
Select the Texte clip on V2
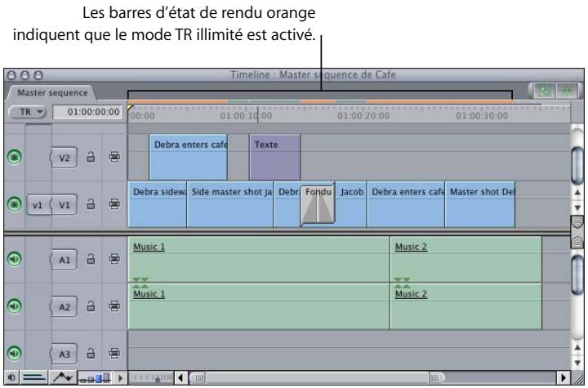275,157
